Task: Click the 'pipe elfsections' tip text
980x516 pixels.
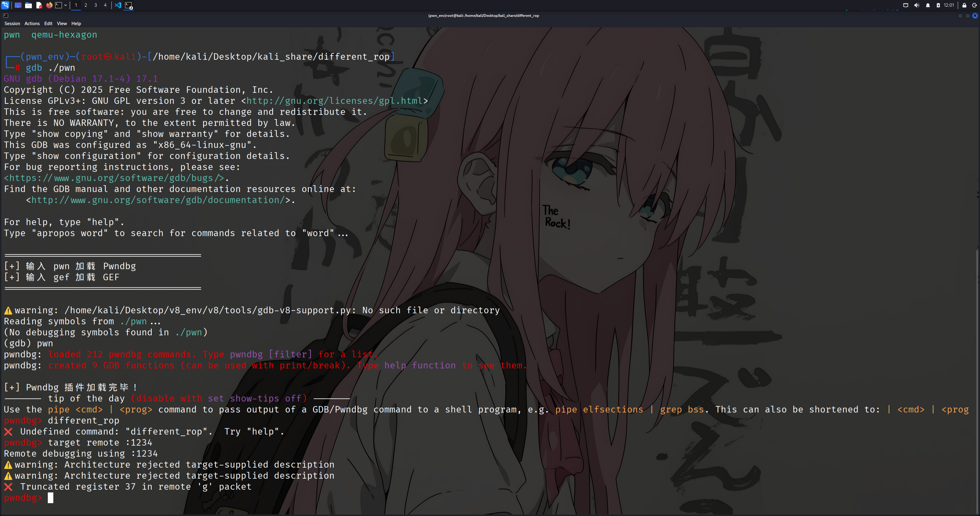Action: 599,410
